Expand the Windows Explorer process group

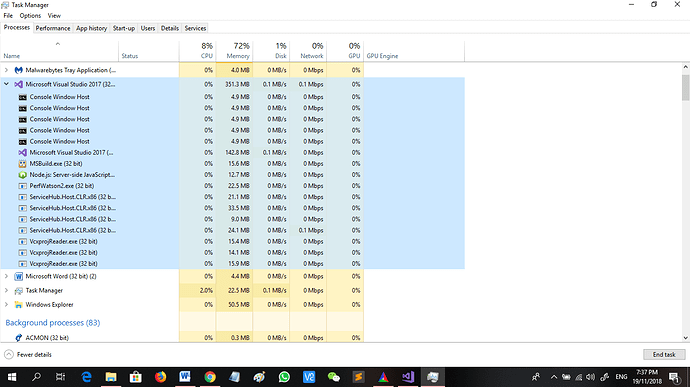click(x=7, y=304)
